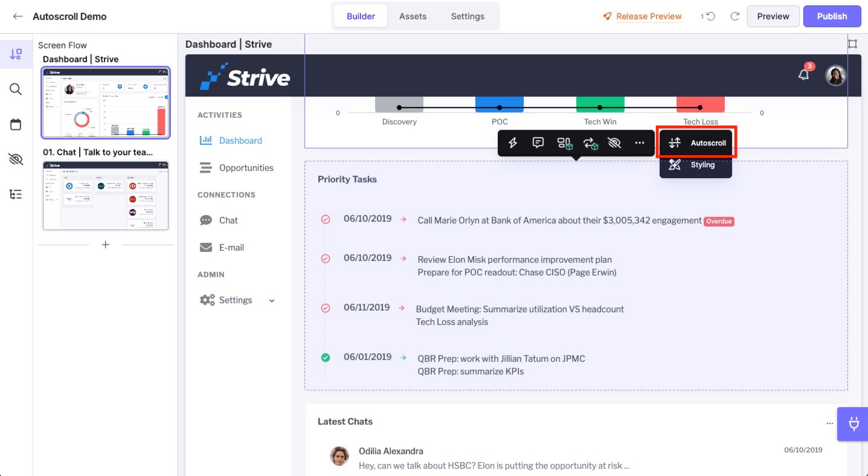Click the notification bell with badge 3

click(803, 75)
